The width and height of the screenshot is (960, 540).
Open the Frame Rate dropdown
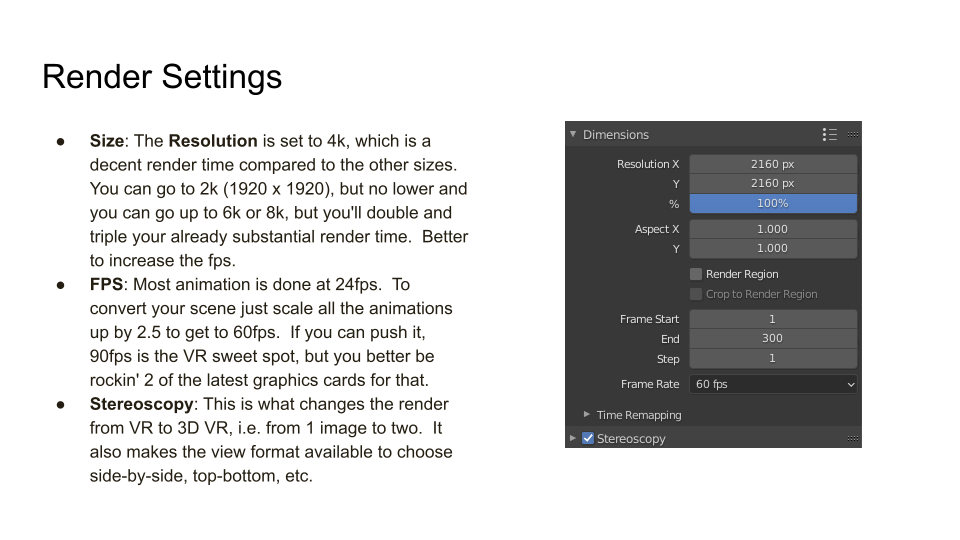773,384
